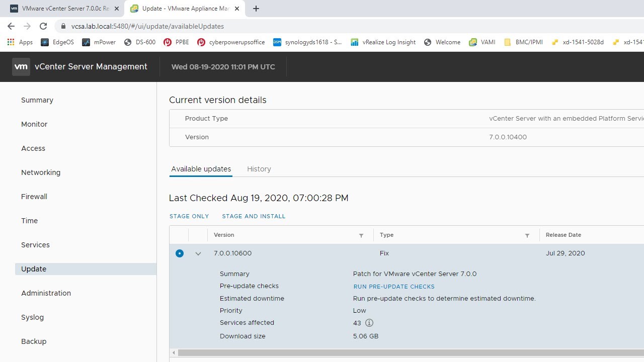Screen dimensions: 644x362
Task: Open the Type column filter icon
Action: [x=527, y=235]
